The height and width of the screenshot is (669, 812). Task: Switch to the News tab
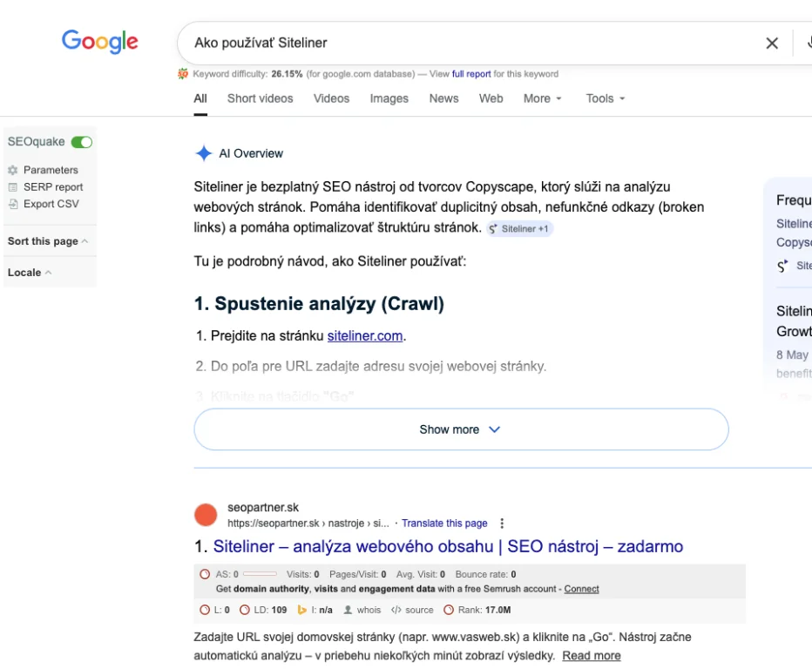[x=443, y=98]
